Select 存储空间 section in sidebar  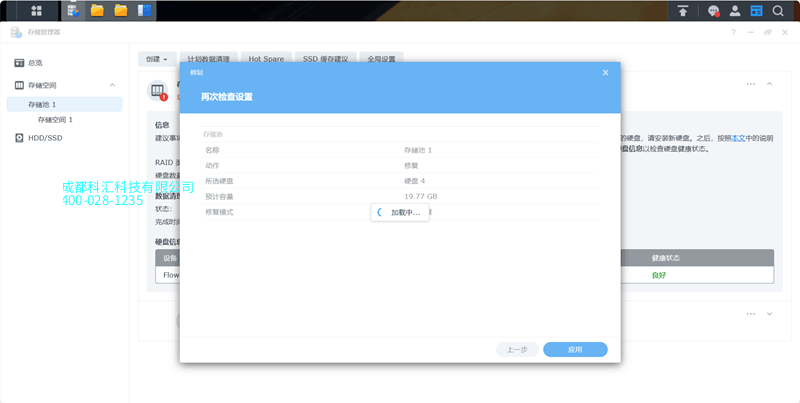(42, 85)
